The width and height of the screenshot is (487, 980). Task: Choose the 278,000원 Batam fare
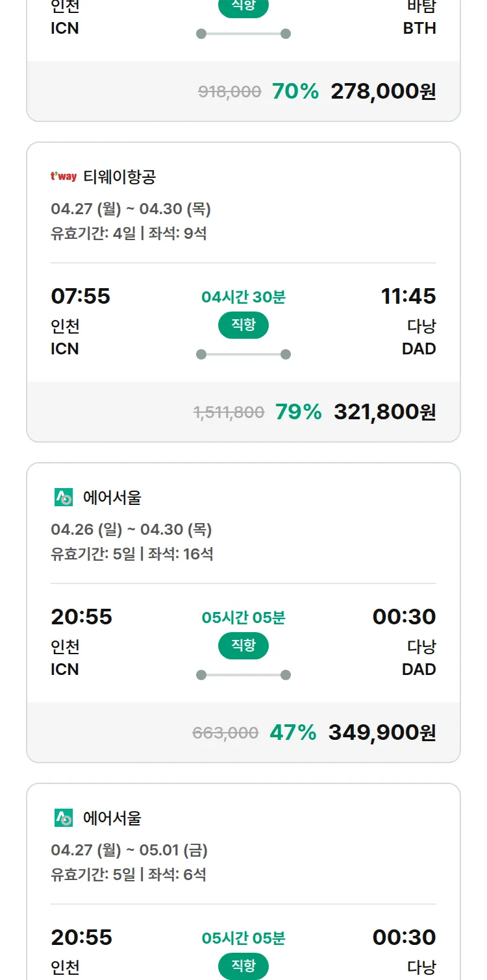pyautogui.click(x=383, y=92)
